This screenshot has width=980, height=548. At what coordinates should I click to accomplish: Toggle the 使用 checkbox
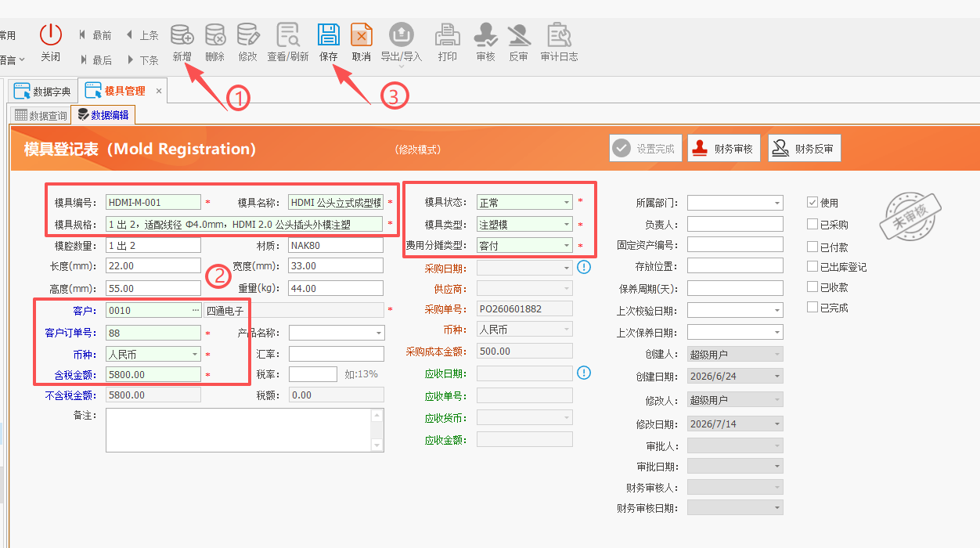pyautogui.click(x=812, y=202)
